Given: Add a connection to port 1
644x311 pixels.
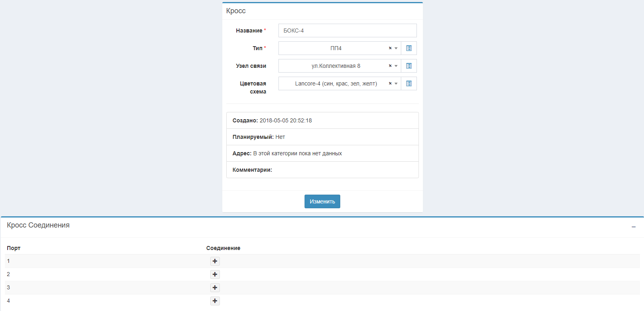Looking at the screenshot, I should pyautogui.click(x=215, y=261).
